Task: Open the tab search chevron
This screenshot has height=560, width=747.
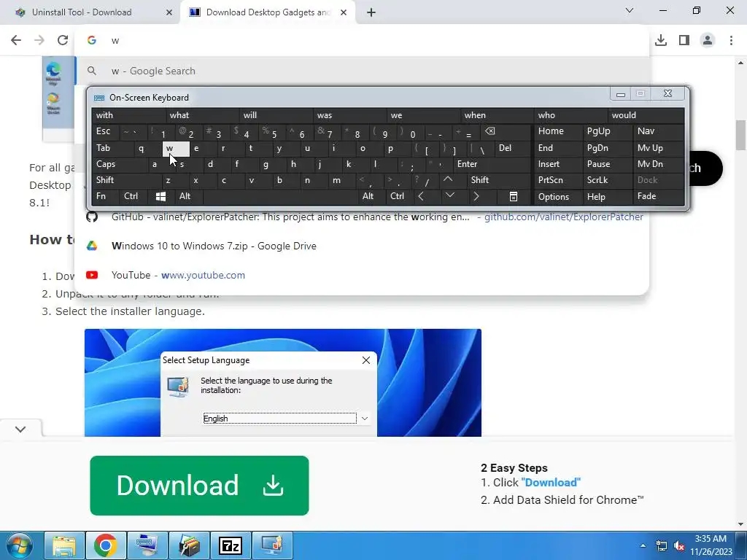Action: click(630, 10)
